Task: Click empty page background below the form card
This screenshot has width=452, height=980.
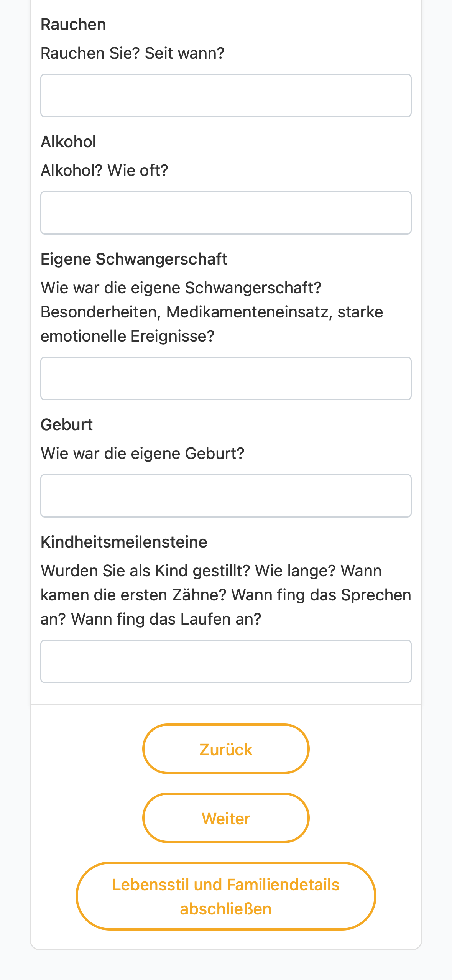Action: 226,966
